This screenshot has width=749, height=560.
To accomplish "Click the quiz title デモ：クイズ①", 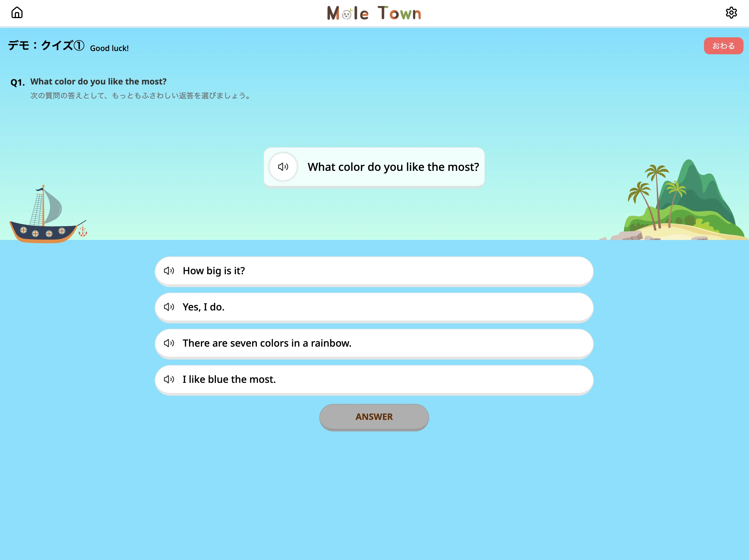I will click(x=46, y=45).
